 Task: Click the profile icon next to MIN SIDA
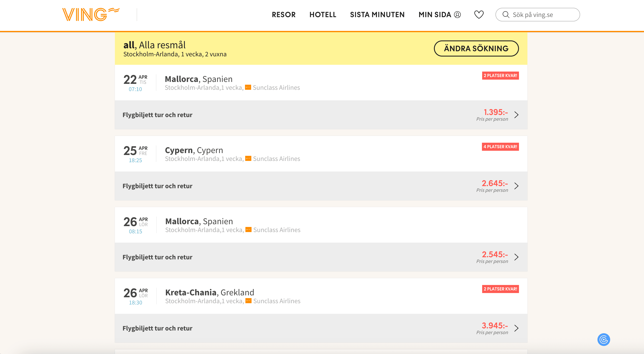(x=457, y=15)
